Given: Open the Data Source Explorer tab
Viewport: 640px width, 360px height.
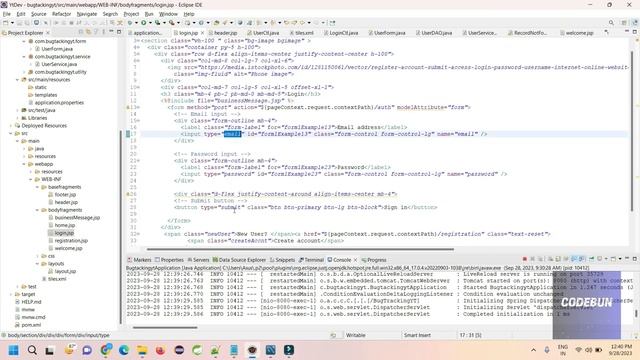Looking at the screenshot, I should 239,260.
